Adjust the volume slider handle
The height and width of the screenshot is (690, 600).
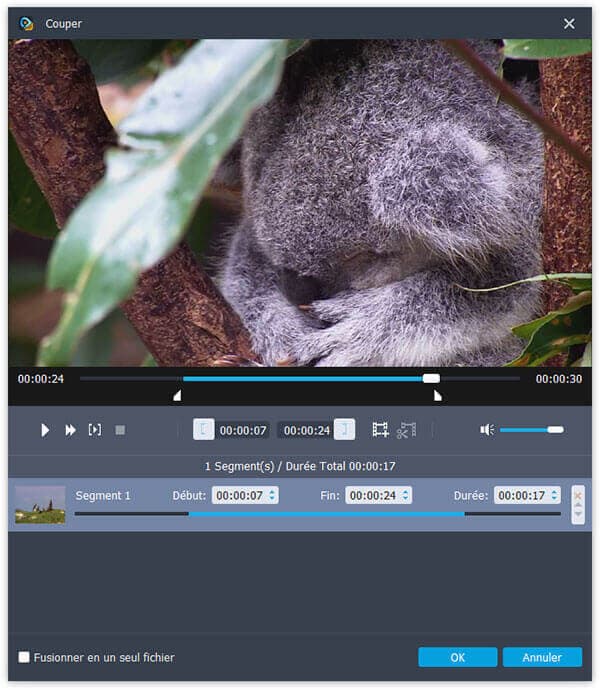pyautogui.click(x=556, y=429)
